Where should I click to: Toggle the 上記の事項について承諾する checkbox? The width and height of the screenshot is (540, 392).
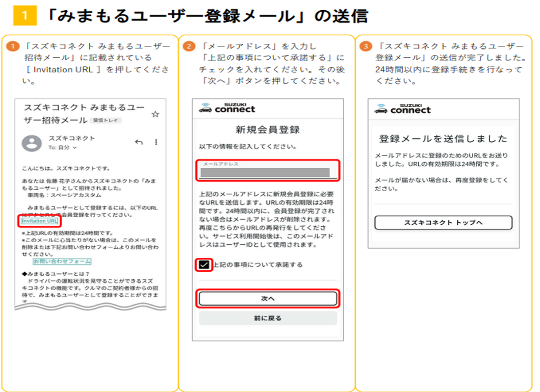pos(204,265)
